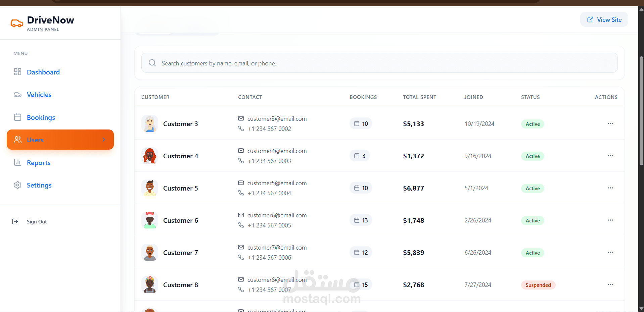
Task: Click the 2/26/2024 joined date
Action: 478,220
